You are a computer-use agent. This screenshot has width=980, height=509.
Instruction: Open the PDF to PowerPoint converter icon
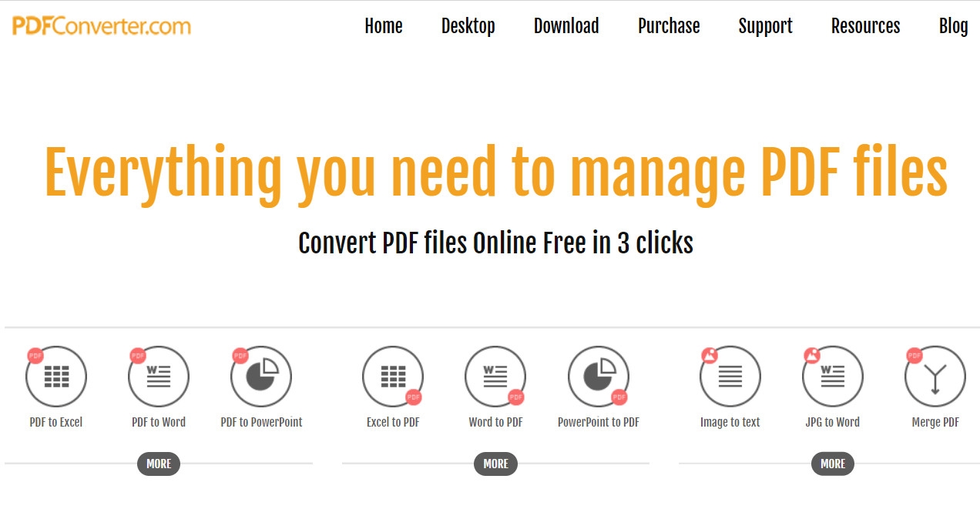[x=261, y=377]
